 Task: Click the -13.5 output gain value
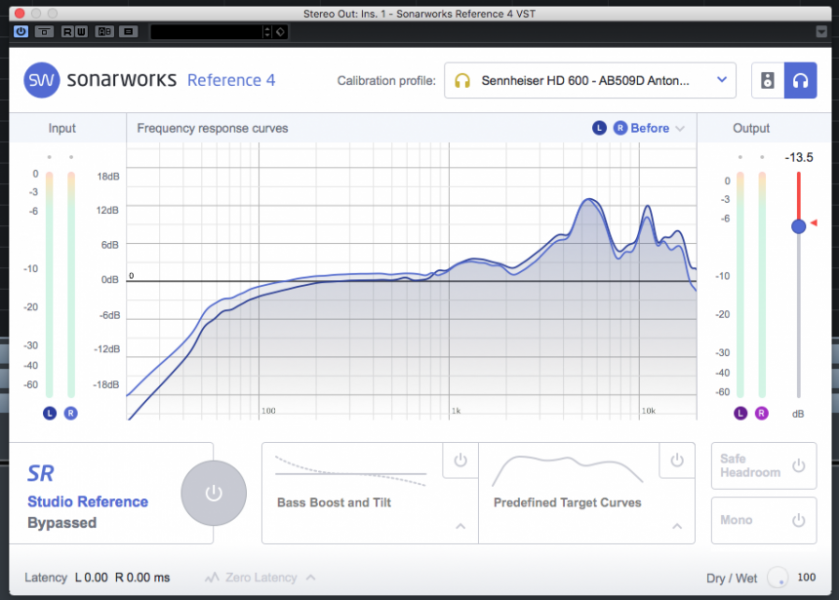pyautogui.click(x=799, y=157)
